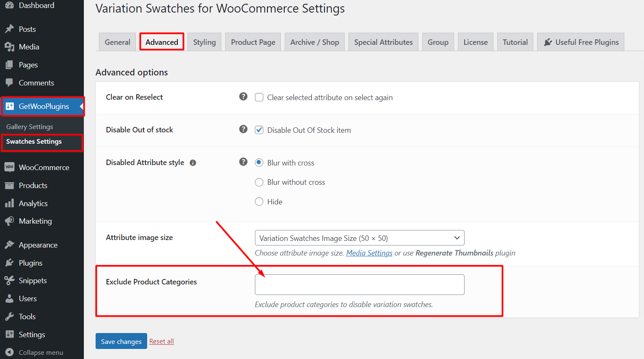This screenshot has width=644, height=359.
Task: Click the Marketing megaphone icon
Action: coord(9,221)
